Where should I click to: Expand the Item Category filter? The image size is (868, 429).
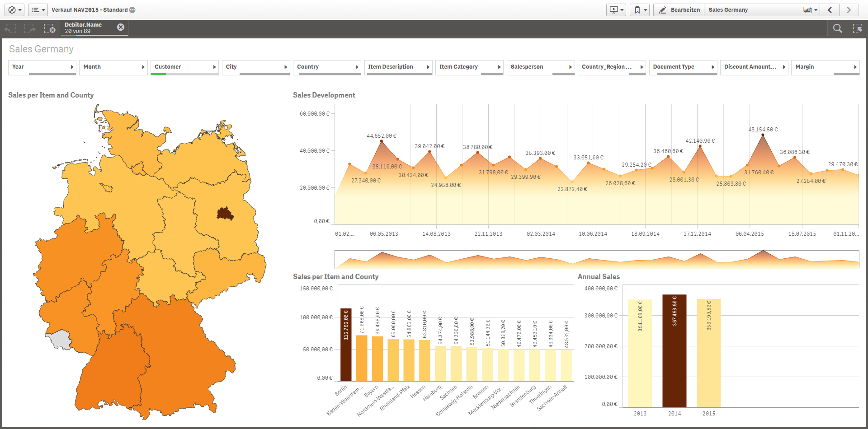point(469,67)
